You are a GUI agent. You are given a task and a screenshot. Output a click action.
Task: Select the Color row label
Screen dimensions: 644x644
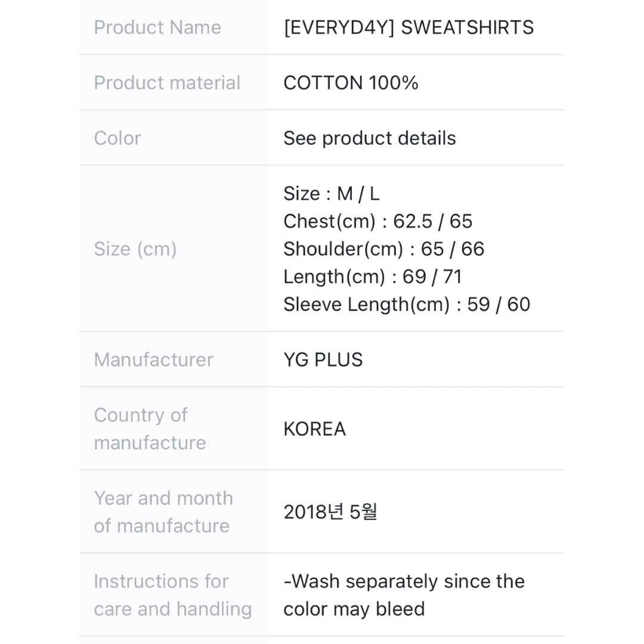coord(117,138)
